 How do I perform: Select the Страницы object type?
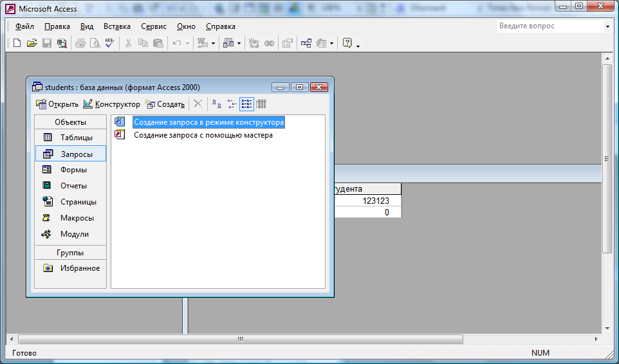tap(71, 201)
